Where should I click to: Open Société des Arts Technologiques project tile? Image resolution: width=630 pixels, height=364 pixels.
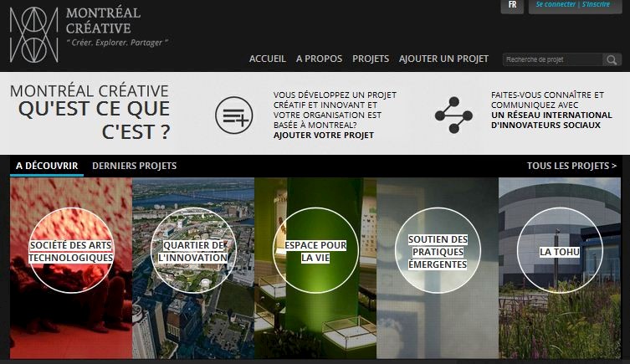click(71, 250)
